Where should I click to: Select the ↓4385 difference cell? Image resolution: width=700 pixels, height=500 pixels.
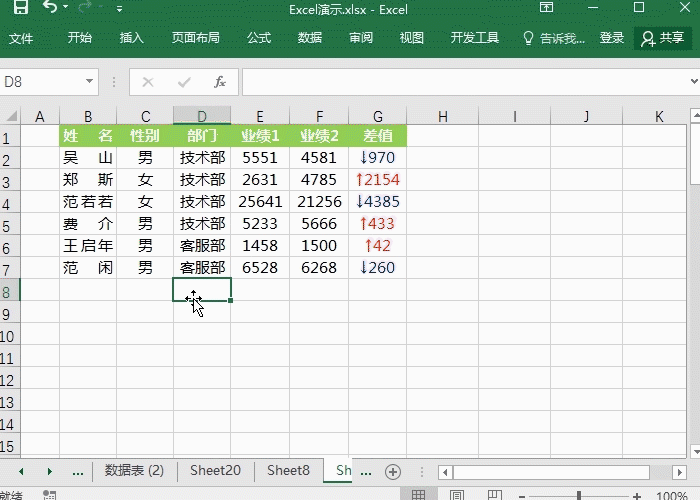[x=378, y=202]
